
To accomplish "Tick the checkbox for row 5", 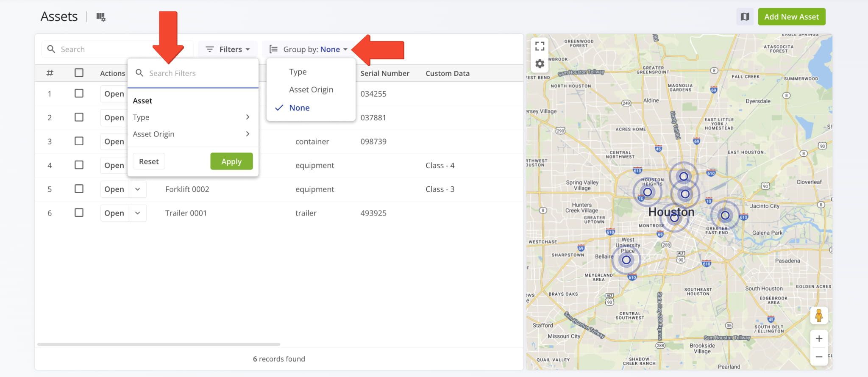I will 79,189.
